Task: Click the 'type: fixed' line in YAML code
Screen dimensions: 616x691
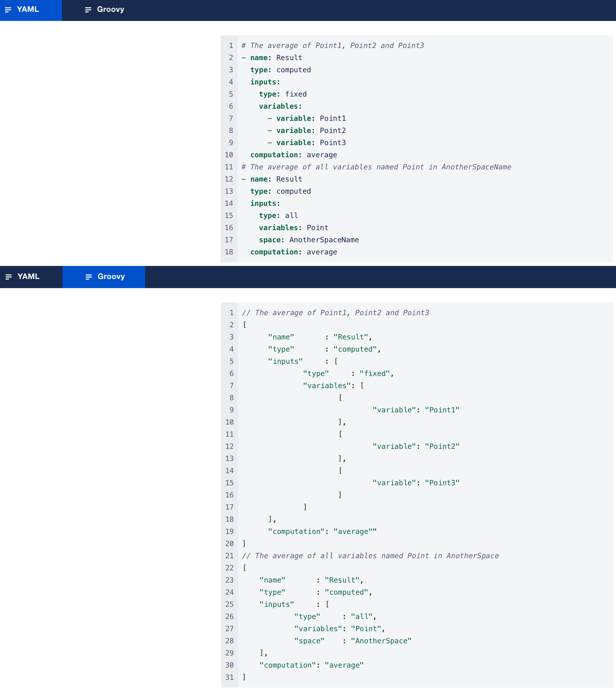Action: click(x=283, y=94)
